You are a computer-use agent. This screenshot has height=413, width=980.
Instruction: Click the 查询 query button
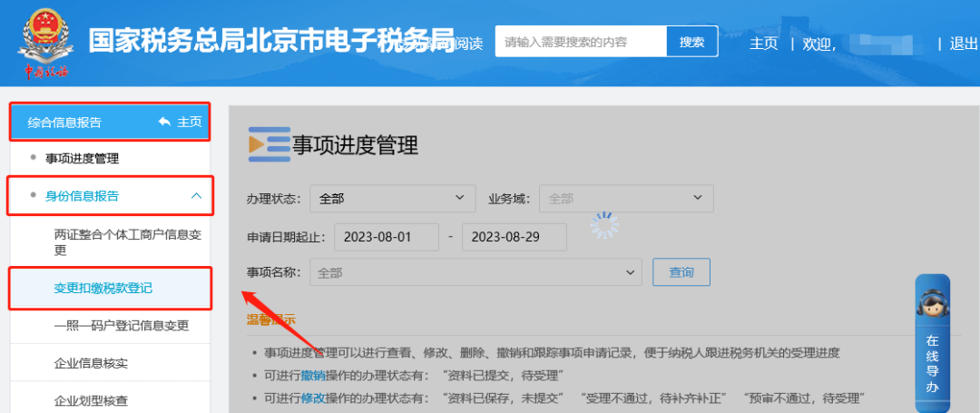681,272
